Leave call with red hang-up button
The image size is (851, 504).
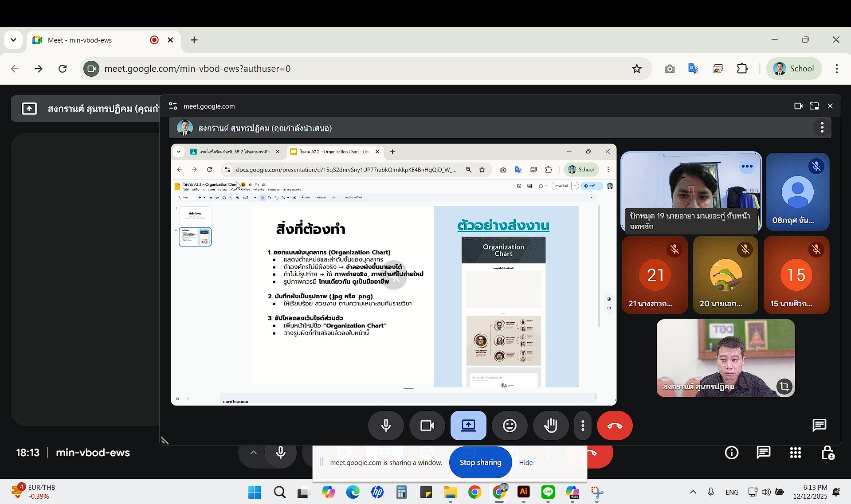615,426
